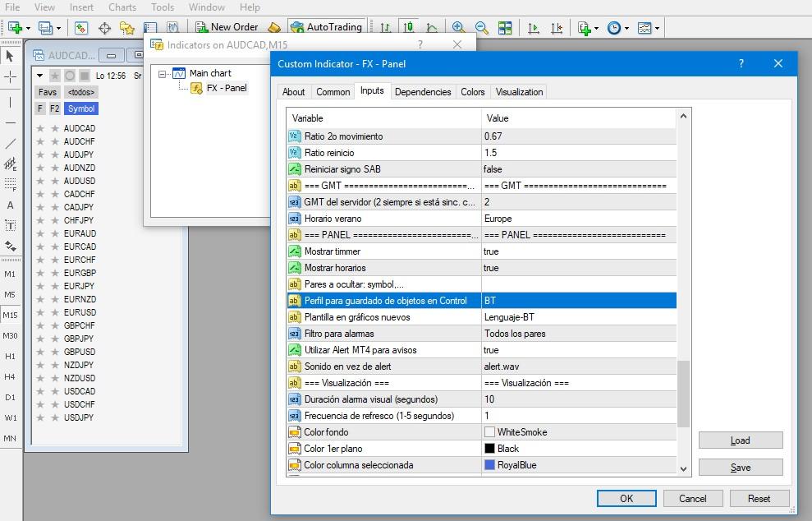Click the Indicators list toolbar icon
The width and height of the screenshot is (812, 521).
pos(584,27)
